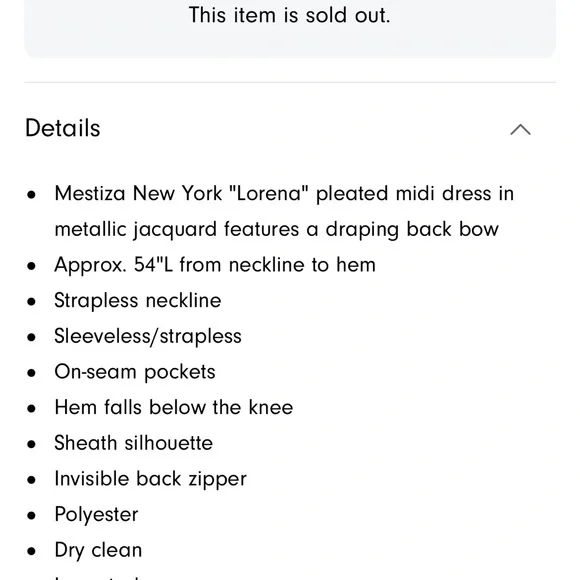Click the 'On-seam pockets' list item

(x=135, y=372)
